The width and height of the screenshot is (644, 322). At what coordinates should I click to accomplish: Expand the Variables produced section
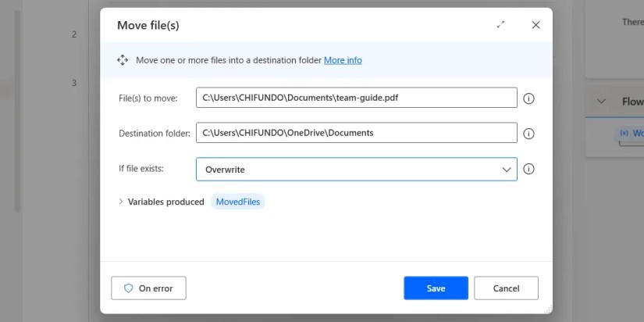point(121,202)
